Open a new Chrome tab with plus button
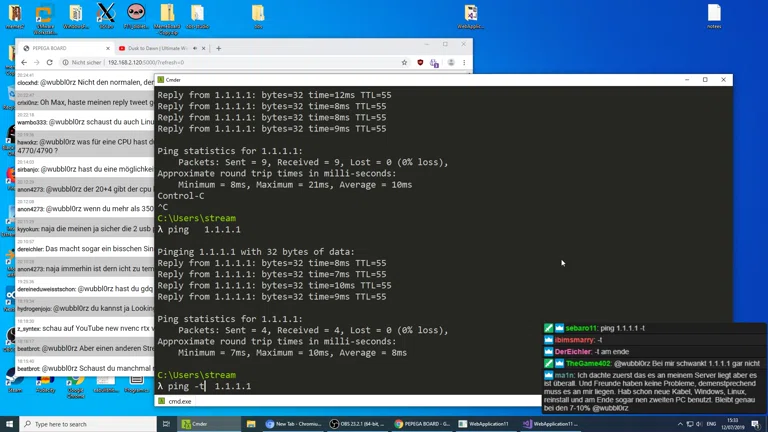This screenshot has height=432, width=768. pos(219,48)
